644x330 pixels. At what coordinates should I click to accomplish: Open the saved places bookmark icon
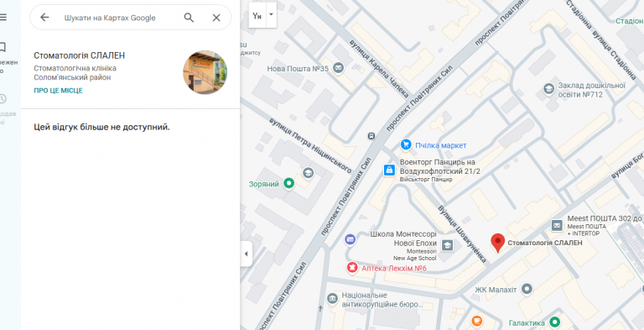(3, 47)
